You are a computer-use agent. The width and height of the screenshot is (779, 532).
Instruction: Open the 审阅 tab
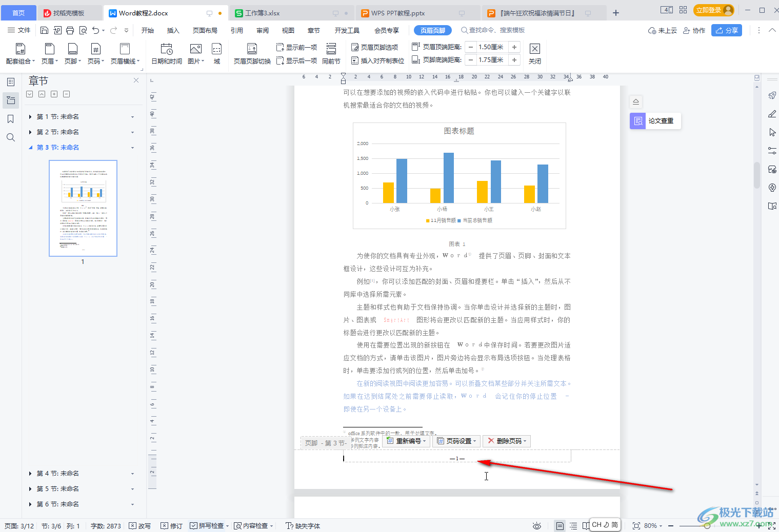click(263, 30)
